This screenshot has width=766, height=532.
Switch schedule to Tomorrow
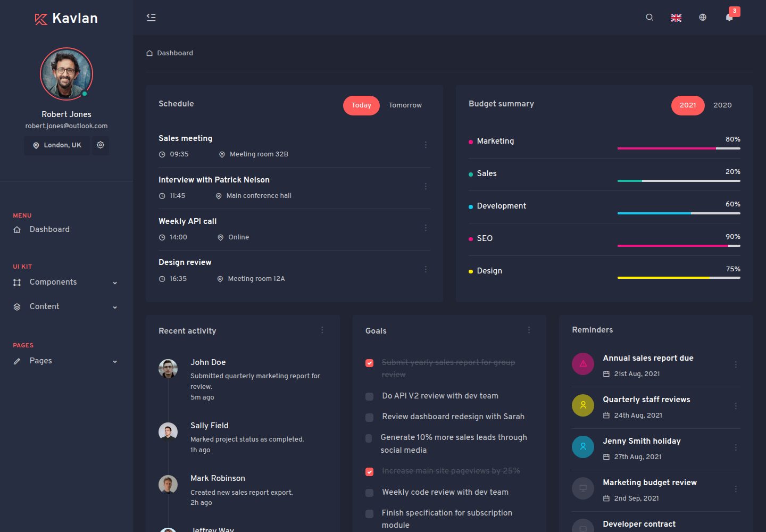tap(405, 105)
